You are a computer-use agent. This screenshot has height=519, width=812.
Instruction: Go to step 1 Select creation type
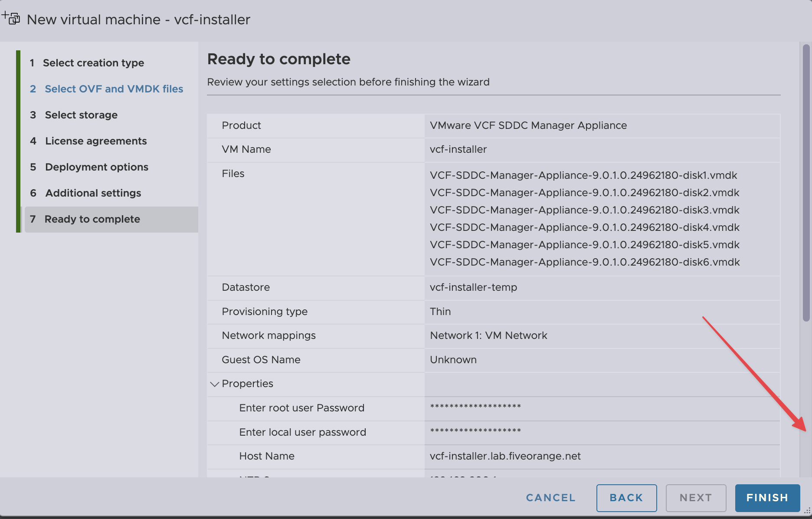93,63
